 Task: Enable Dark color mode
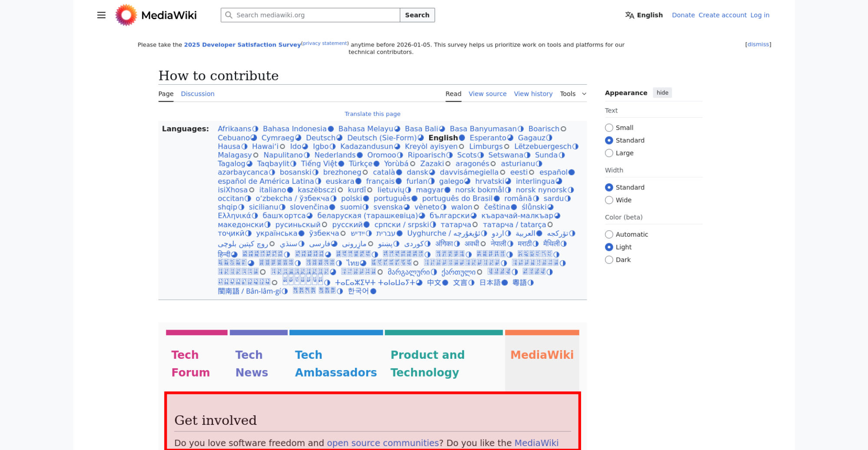[x=609, y=260]
